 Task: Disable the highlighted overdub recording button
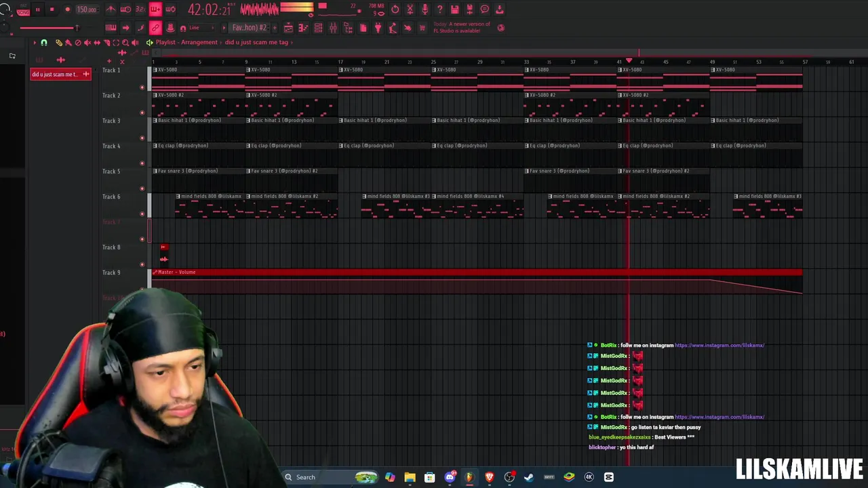tap(155, 9)
